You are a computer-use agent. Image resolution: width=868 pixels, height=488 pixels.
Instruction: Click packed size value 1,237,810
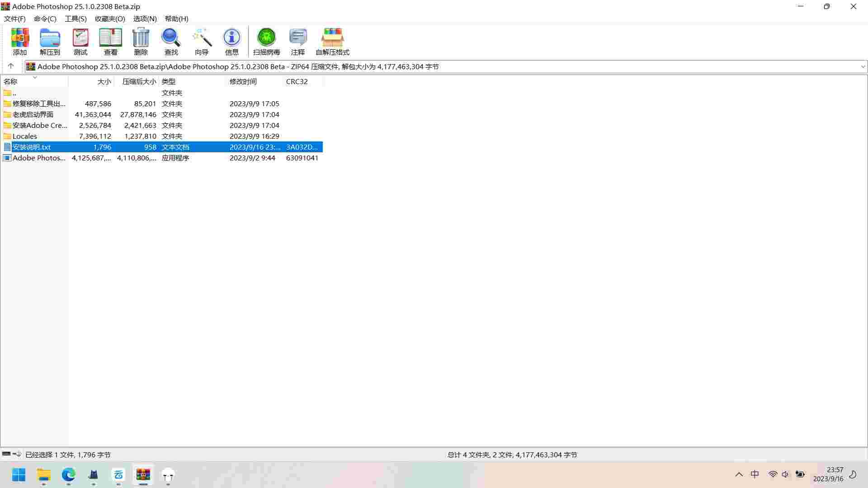140,136
